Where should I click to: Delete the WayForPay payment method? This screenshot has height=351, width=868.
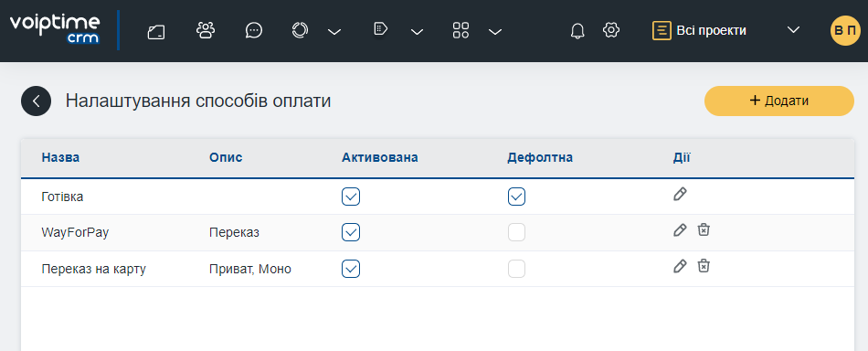pyautogui.click(x=703, y=229)
